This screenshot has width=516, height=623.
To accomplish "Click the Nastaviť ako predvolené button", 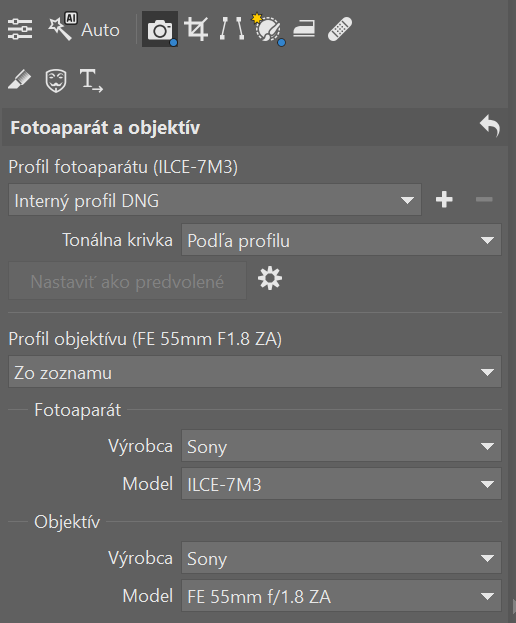I will pyautogui.click(x=128, y=281).
